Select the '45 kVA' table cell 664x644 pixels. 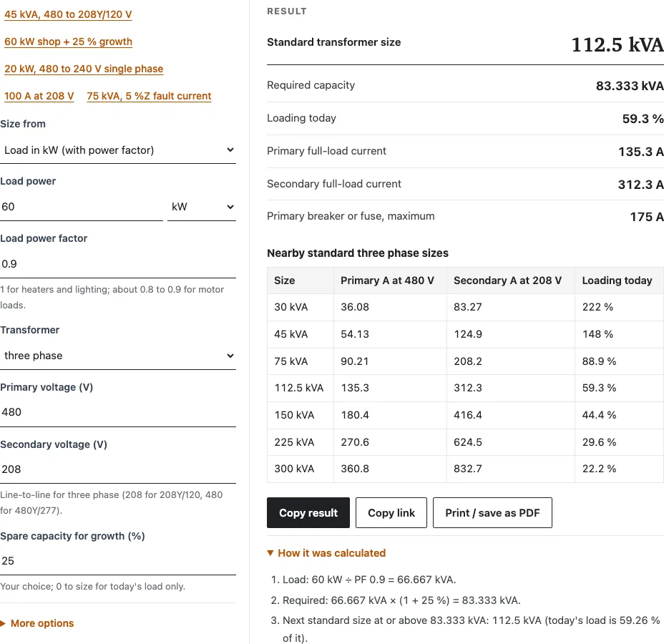[x=301, y=334]
